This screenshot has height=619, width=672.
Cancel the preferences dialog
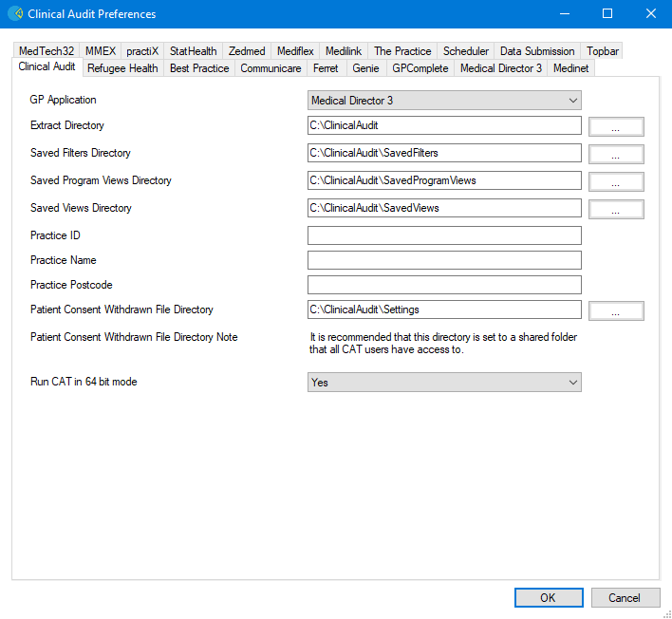625,597
